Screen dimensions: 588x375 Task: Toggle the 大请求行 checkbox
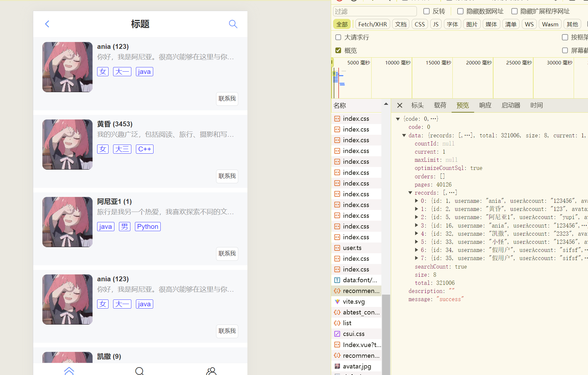(338, 37)
